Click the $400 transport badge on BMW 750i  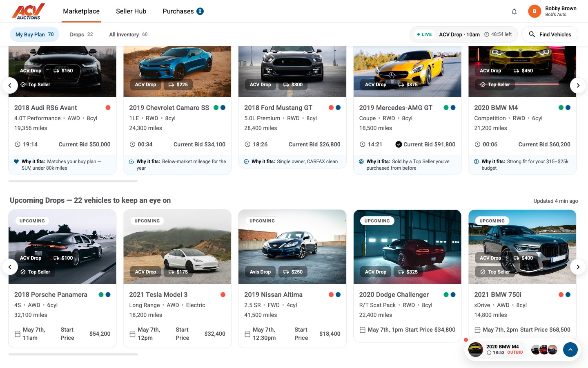click(x=523, y=258)
